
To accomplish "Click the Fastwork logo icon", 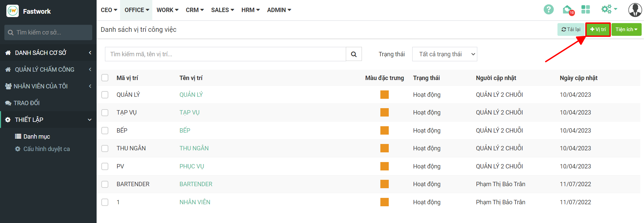I will coord(12,11).
